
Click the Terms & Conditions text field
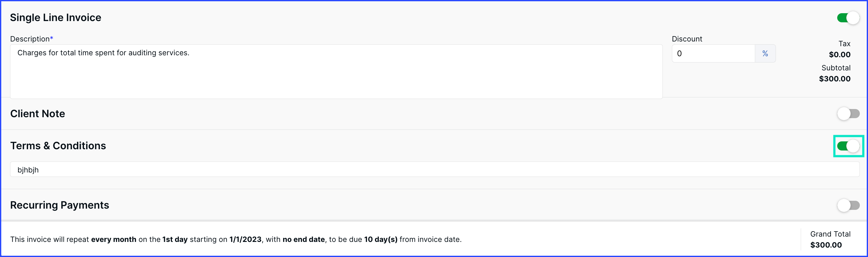435,169
